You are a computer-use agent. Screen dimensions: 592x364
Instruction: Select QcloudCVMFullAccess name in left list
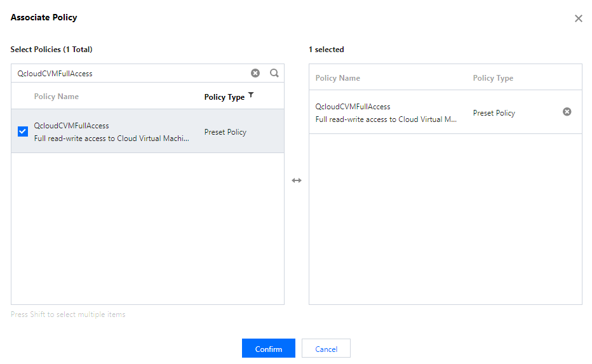(71, 126)
